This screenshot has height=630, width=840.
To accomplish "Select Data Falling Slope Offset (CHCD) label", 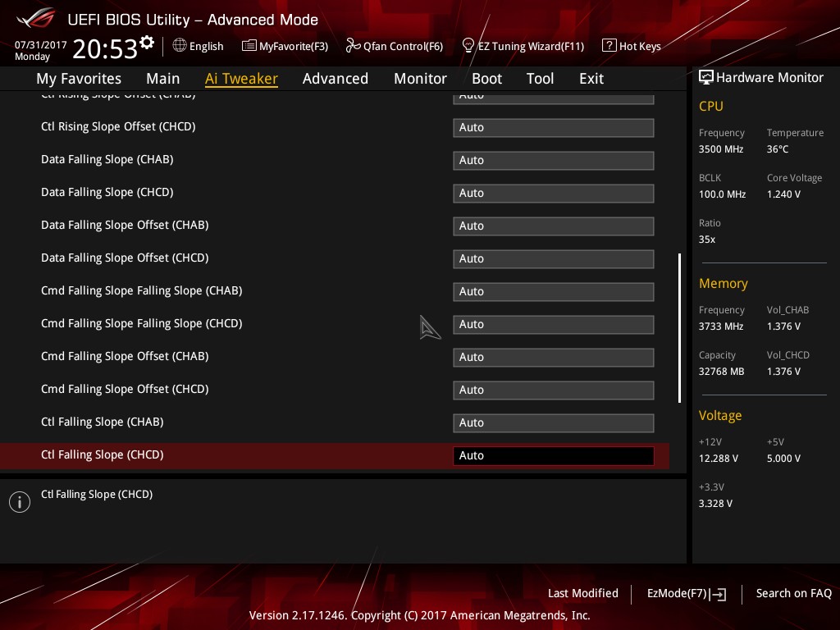I will [125, 258].
